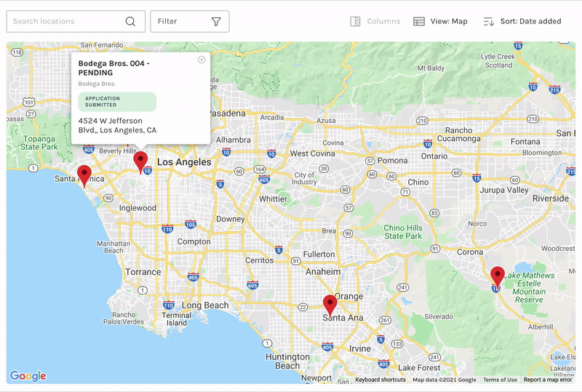Viewport: 582px width, 392px height.
Task: Click the sort descending icon
Action: [x=489, y=22]
